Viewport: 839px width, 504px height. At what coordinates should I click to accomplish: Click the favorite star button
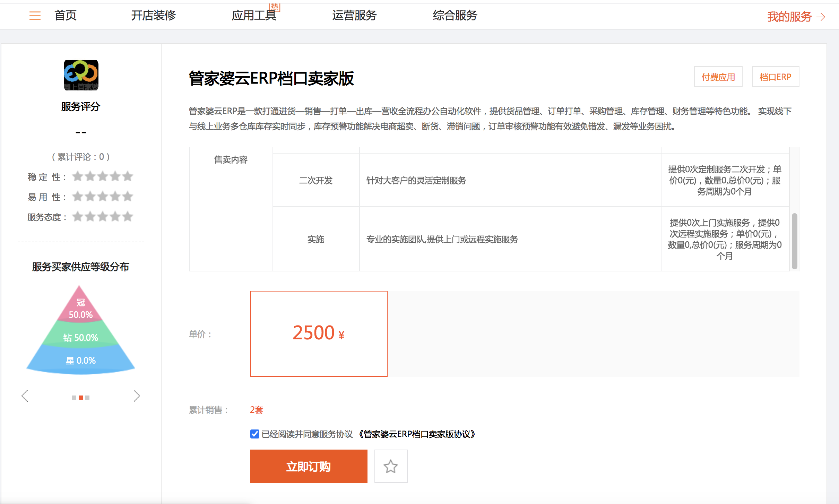click(391, 466)
